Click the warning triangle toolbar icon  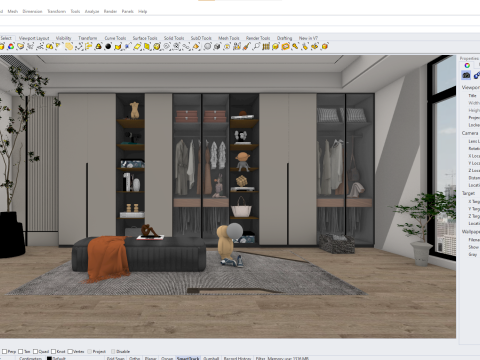[98, 46]
